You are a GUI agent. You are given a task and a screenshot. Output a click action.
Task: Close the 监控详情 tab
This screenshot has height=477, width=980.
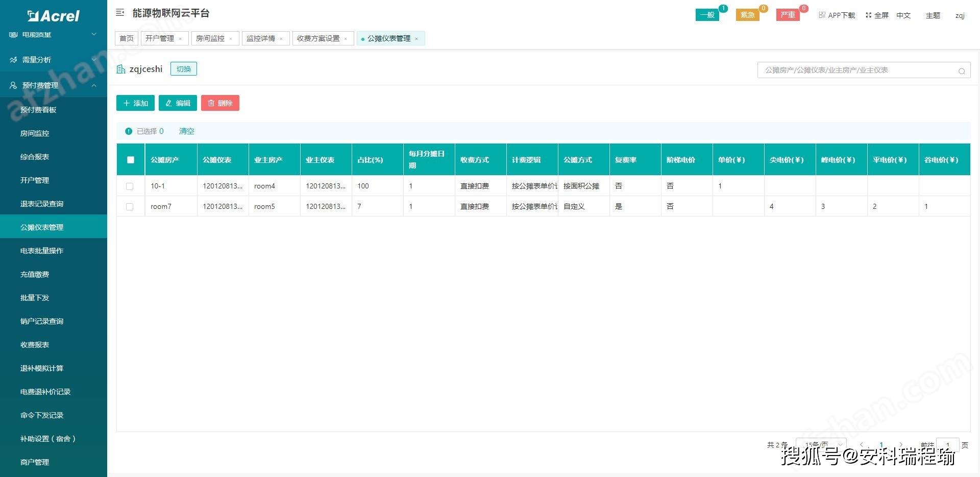281,39
